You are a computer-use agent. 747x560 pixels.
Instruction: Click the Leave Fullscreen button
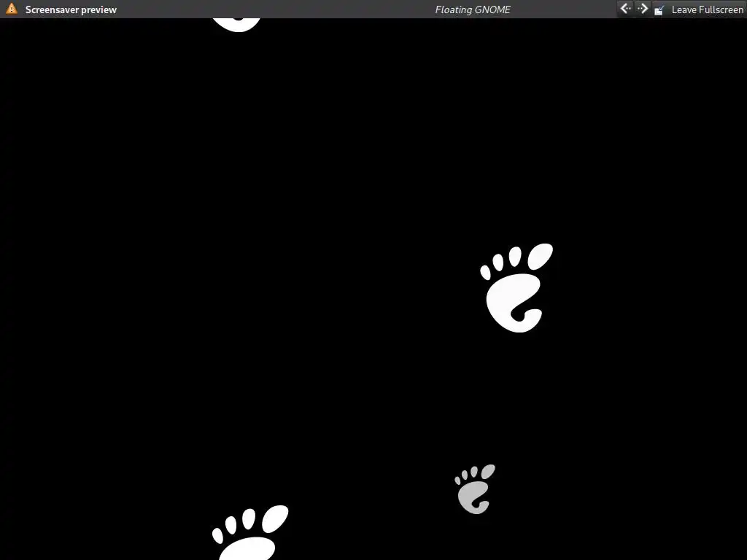699,9
